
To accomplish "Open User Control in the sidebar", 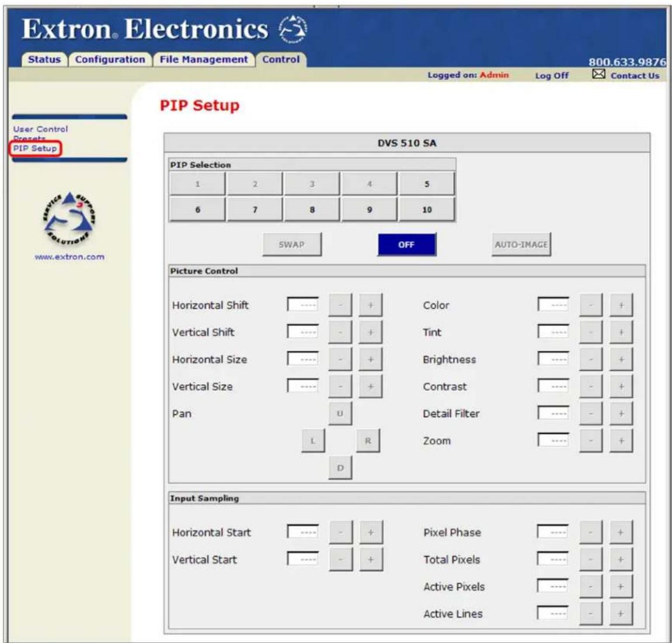I will tap(40, 129).
